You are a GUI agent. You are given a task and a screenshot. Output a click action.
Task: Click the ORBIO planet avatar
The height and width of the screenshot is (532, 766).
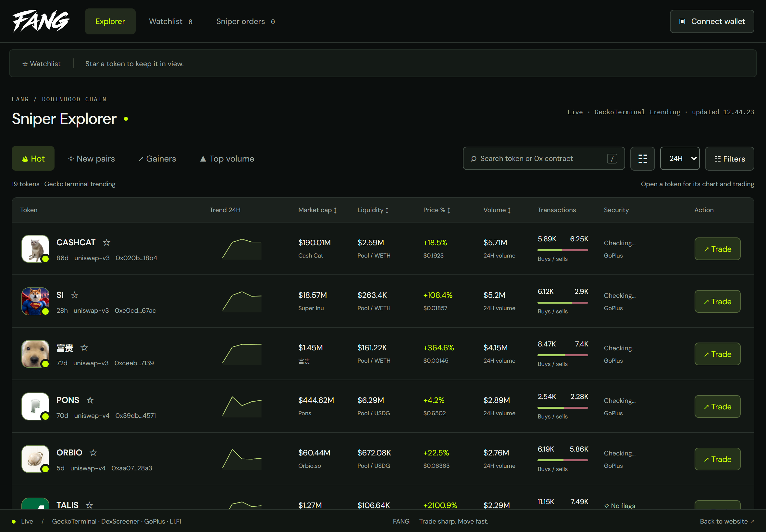click(x=35, y=459)
